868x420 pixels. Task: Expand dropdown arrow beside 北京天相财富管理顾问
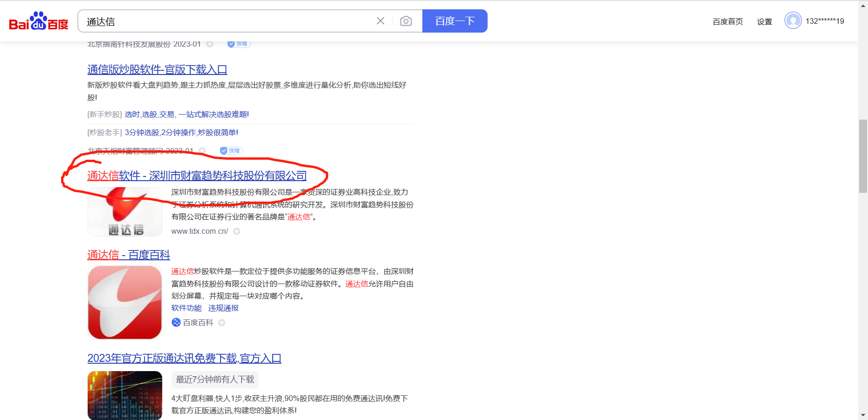point(202,151)
